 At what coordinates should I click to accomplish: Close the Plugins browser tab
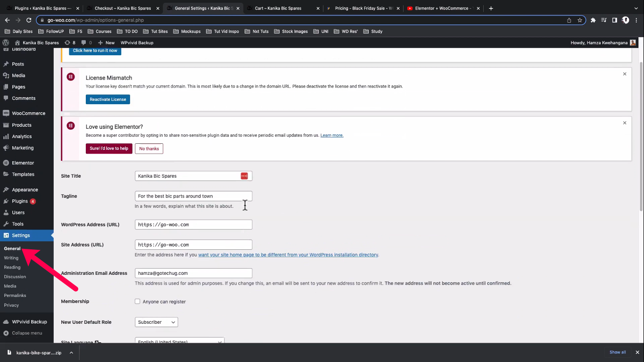pyautogui.click(x=77, y=8)
